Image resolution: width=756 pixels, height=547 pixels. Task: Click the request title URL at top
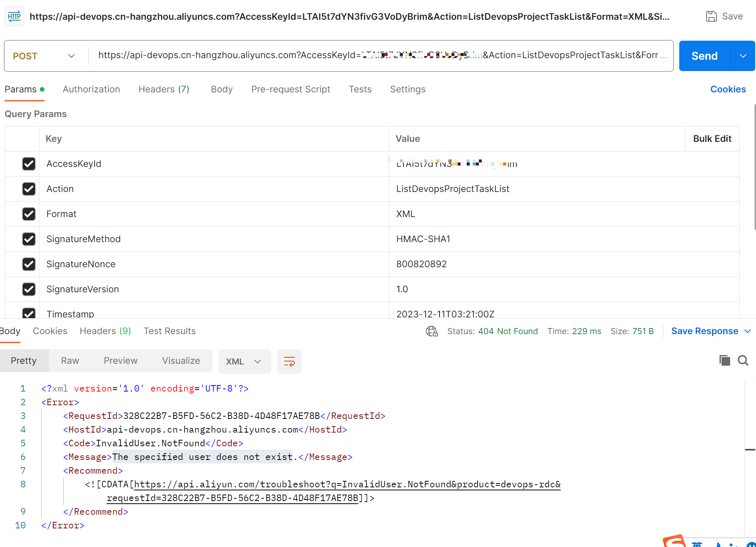349,16
